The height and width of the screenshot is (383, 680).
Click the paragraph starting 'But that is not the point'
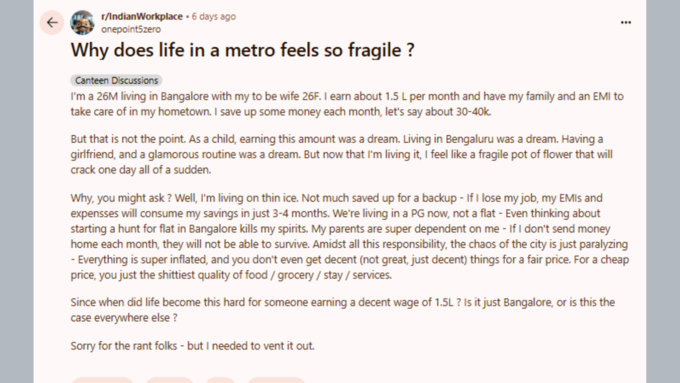342,154
